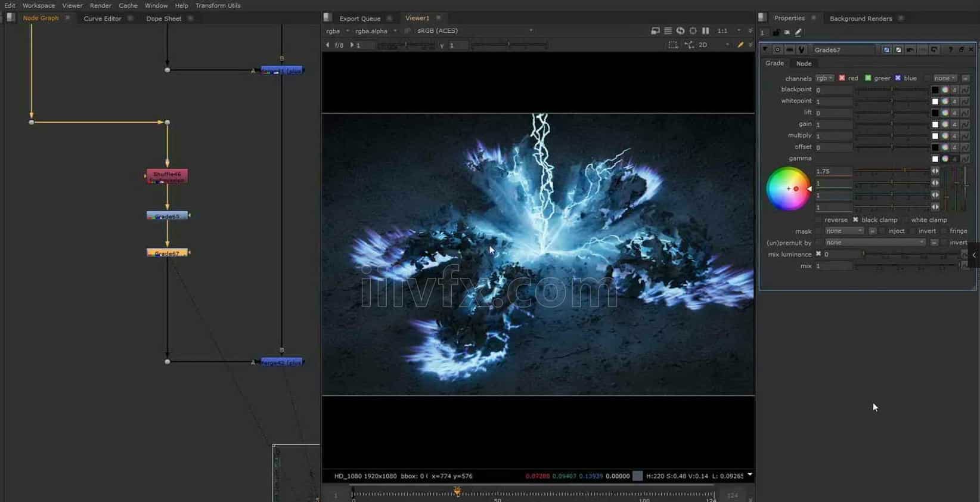Click the Grade67 help question mark icon
This screenshot has height=502, width=980.
coord(950,49)
